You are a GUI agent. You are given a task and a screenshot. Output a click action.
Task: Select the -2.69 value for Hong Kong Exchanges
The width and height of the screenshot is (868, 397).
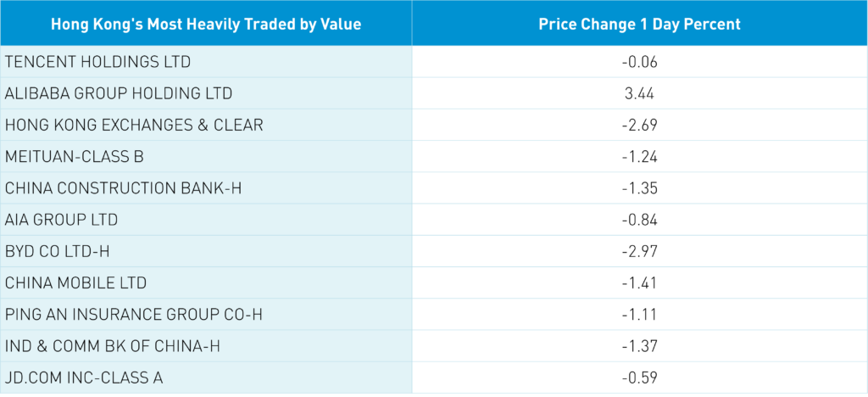point(639,125)
